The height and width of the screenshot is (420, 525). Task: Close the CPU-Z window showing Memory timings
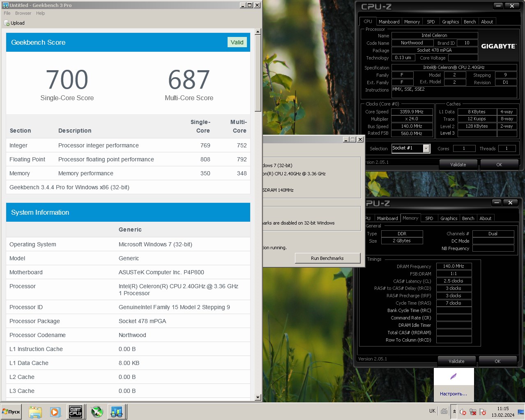point(510,202)
